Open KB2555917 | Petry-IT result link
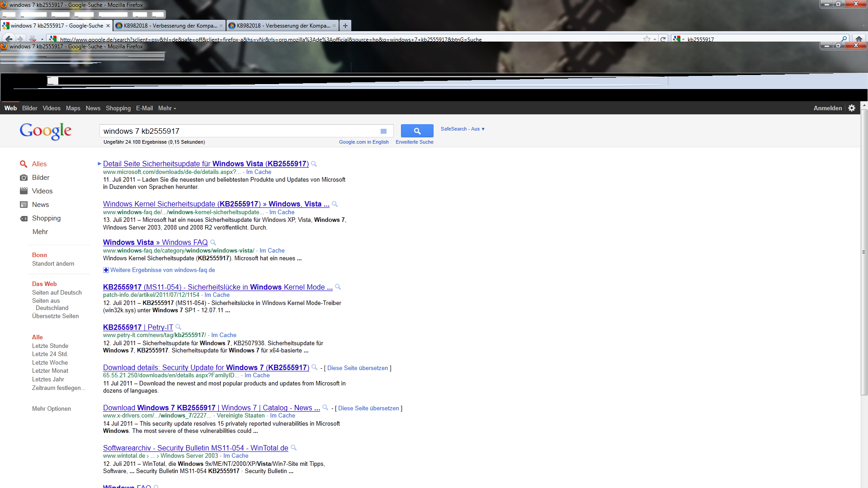The image size is (868, 488). pos(138,328)
